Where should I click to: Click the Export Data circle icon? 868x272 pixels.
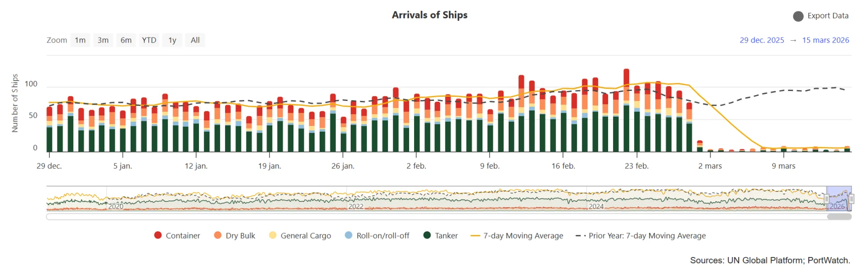click(x=798, y=16)
